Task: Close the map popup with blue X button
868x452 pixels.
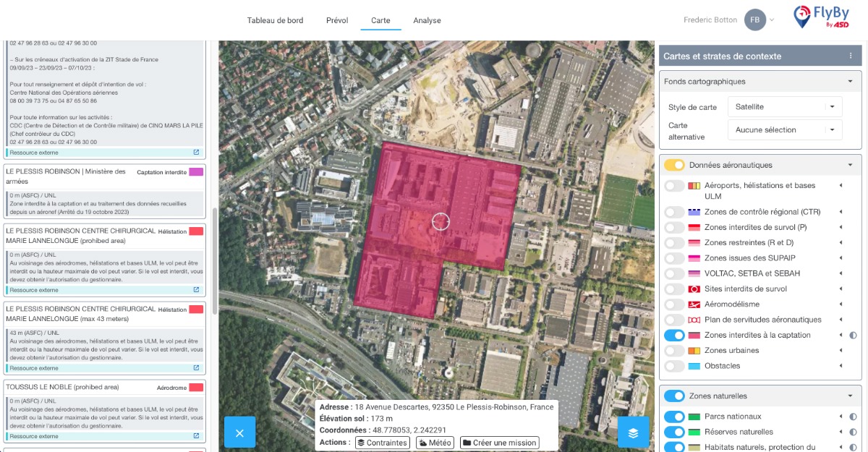Action: (239, 432)
